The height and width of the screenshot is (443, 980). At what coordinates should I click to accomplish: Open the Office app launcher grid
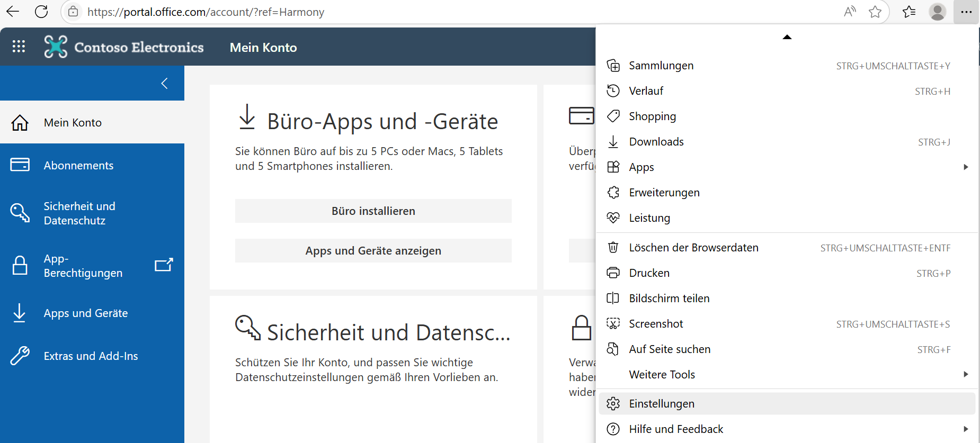19,47
